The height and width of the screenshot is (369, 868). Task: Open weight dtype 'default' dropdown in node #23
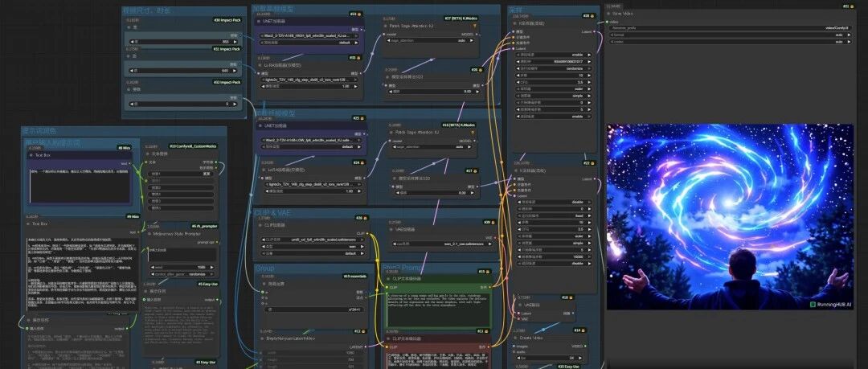[309, 42]
